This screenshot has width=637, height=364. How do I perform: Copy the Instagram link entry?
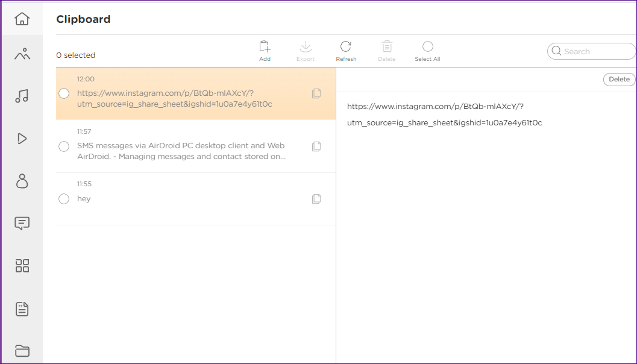tap(316, 93)
